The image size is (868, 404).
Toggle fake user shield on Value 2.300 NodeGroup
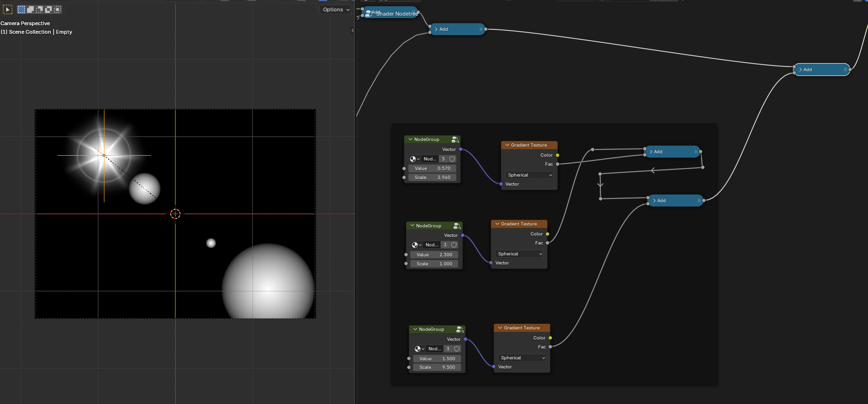pyautogui.click(x=454, y=245)
